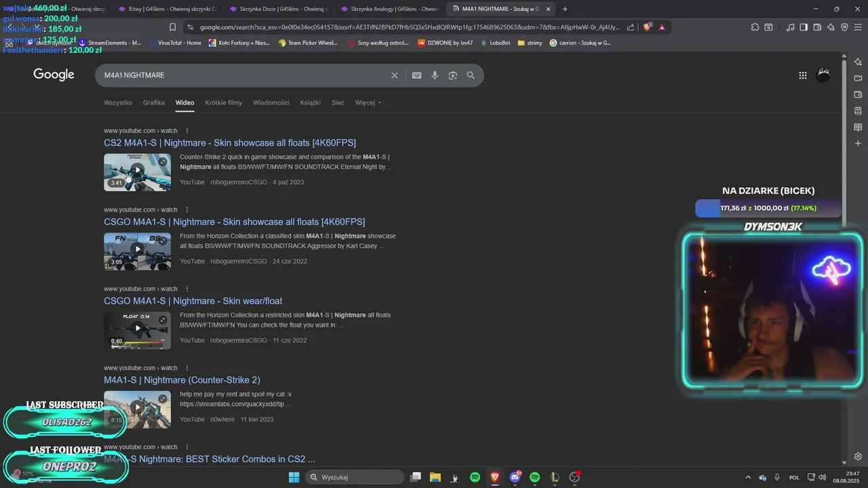Viewport: 868px width, 488px height.
Task: Expand the Więcej search filter menu
Action: [x=368, y=103]
